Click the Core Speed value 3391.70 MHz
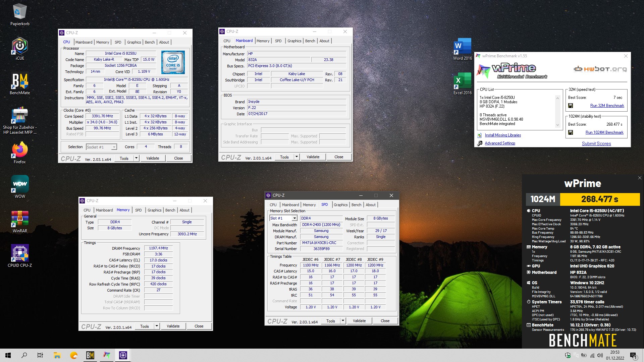Image resolution: width=644 pixels, height=362 pixels. pos(102,116)
